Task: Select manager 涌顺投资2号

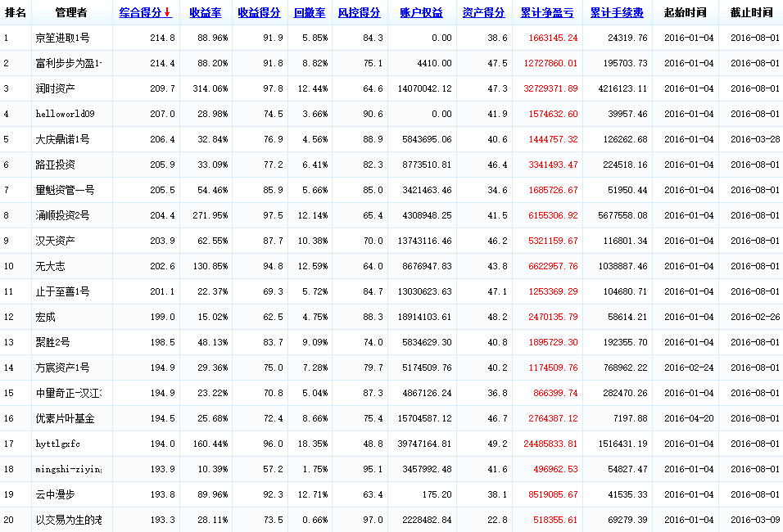Action: [62, 215]
